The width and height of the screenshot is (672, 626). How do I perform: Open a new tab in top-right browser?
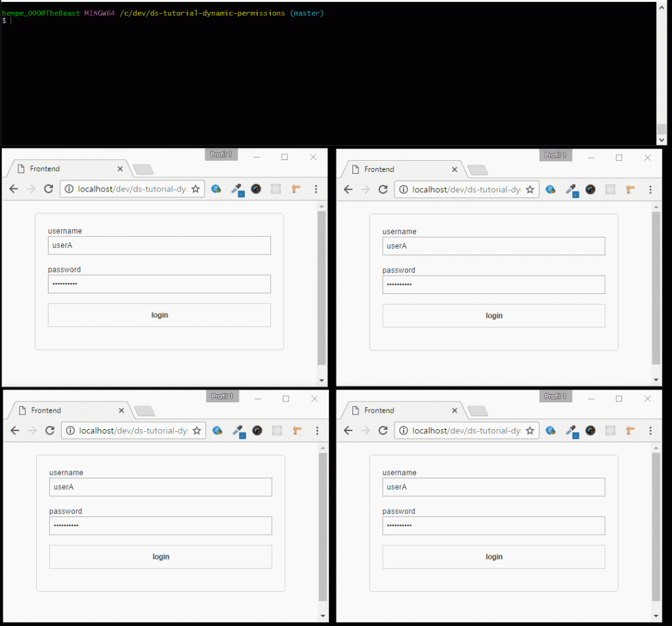tap(478, 170)
